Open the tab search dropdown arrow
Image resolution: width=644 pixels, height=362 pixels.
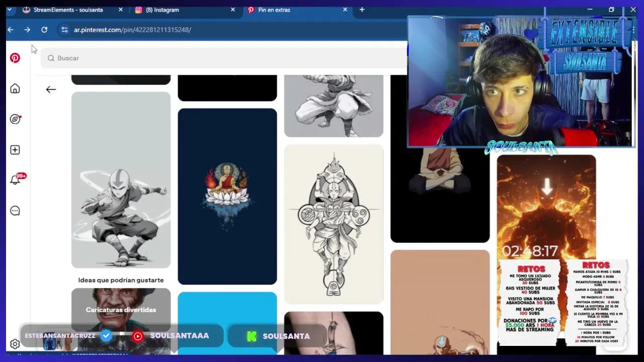pyautogui.click(x=9, y=10)
